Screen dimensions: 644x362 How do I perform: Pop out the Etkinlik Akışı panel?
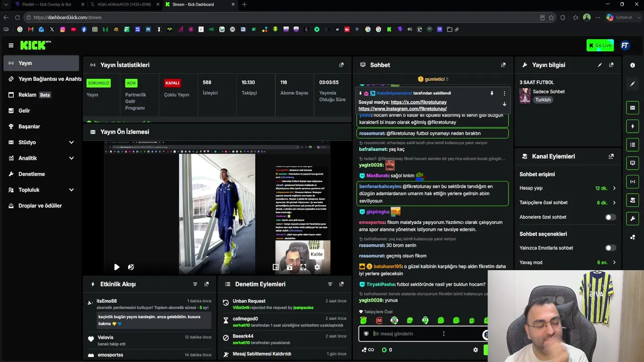(206, 284)
